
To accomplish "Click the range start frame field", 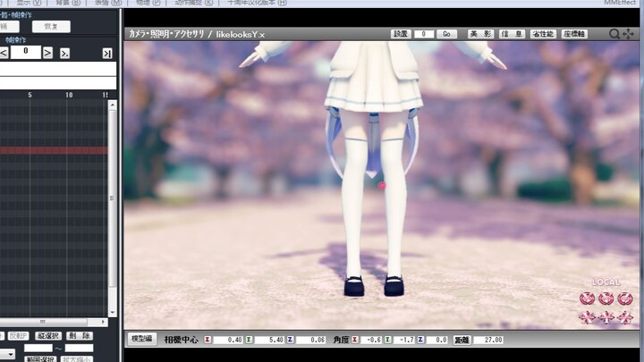I will (x=38, y=348).
